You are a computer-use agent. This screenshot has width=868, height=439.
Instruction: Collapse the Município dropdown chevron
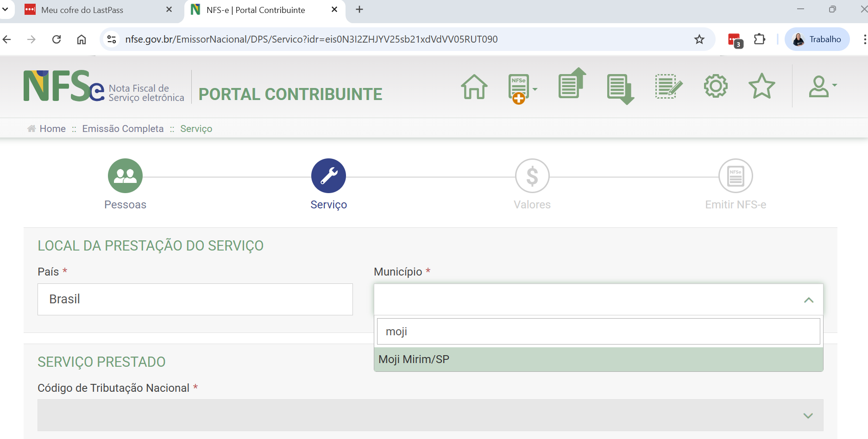coord(808,300)
